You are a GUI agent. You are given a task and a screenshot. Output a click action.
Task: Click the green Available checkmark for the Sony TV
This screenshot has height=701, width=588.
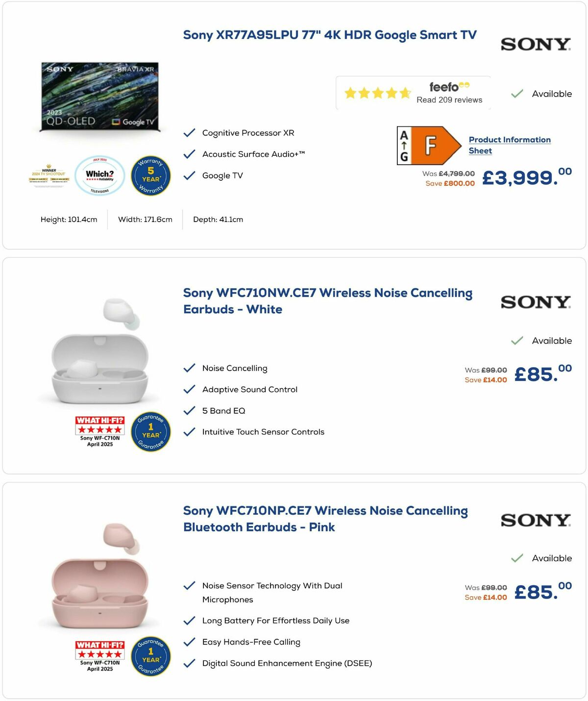516,93
